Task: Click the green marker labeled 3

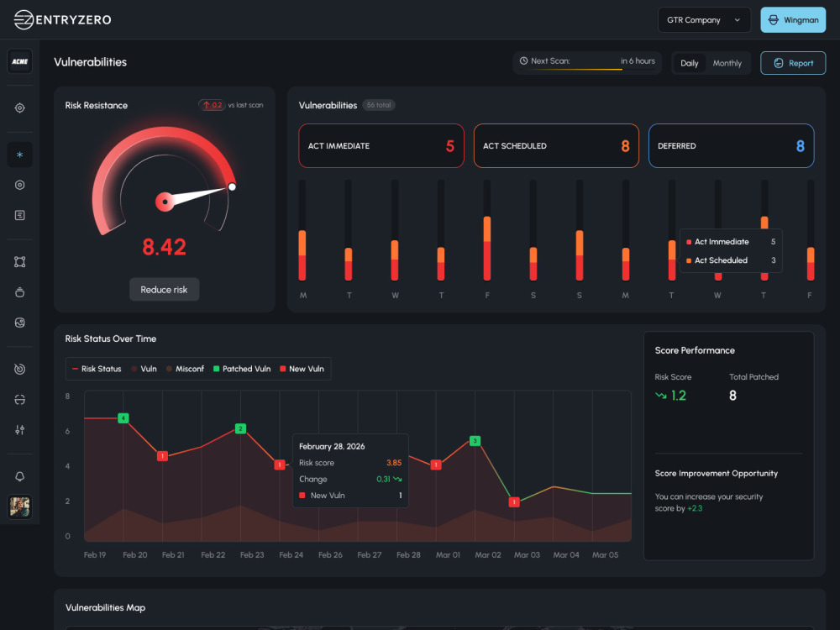Action: point(475,440)
